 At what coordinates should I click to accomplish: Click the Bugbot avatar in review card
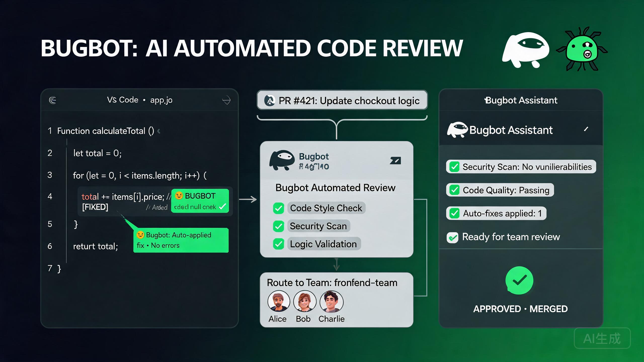point(282,160)
